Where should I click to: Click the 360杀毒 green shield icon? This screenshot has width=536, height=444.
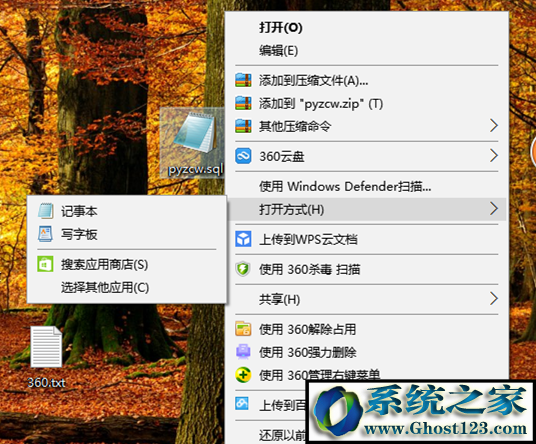[x=243, y=269]
